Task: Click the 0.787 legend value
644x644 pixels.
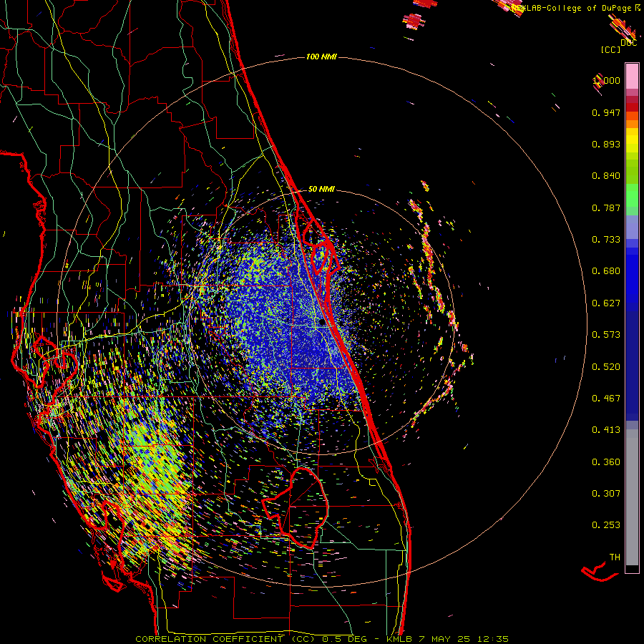Action: point(606,208)
